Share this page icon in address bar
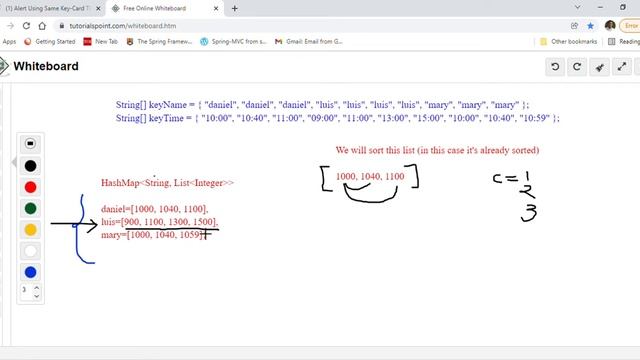This screenshot has width=640, height=360. pyautogui.click(x=574, y=26)
